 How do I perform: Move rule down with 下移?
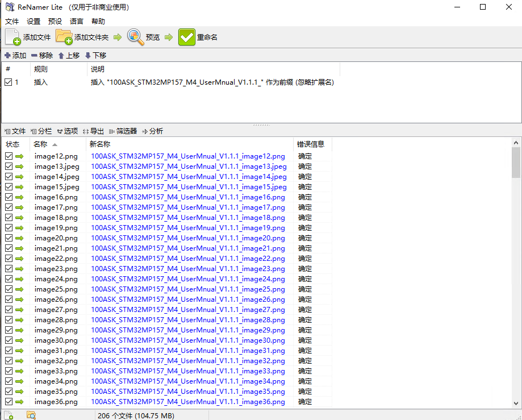(95, 55)
